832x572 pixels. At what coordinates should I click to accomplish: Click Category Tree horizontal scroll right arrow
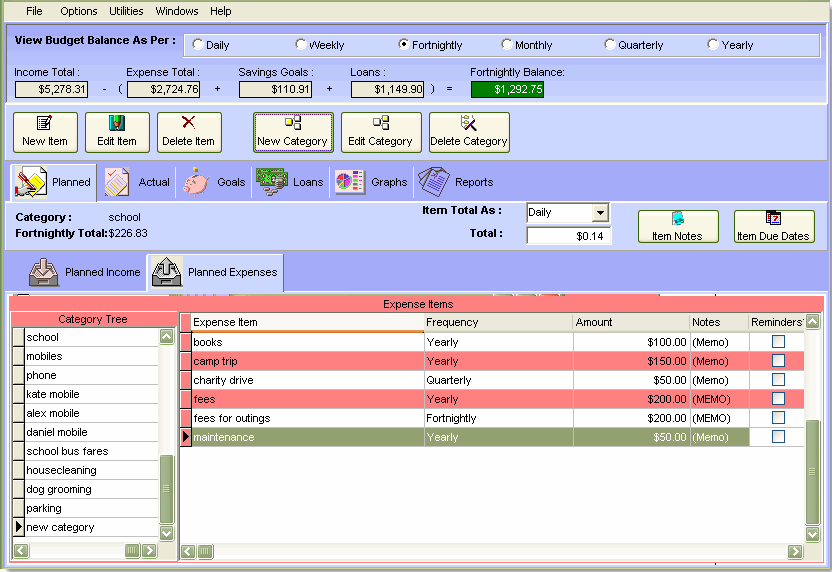[150, 550]
